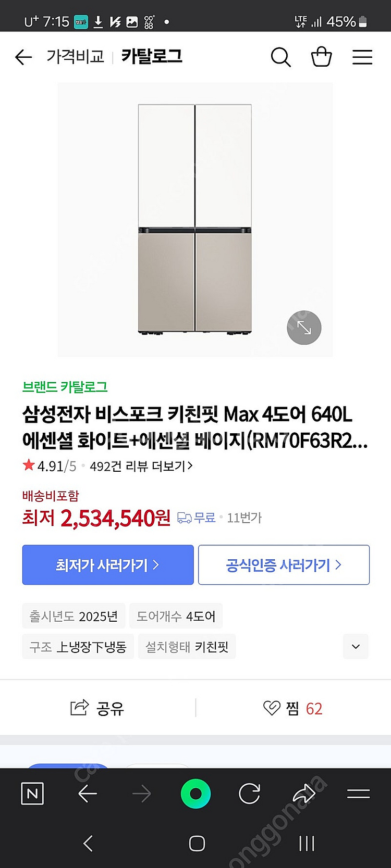Select the 카탈로그 tab
The width and height of the screenshot is (391, 868).
(x=152, y=56)
